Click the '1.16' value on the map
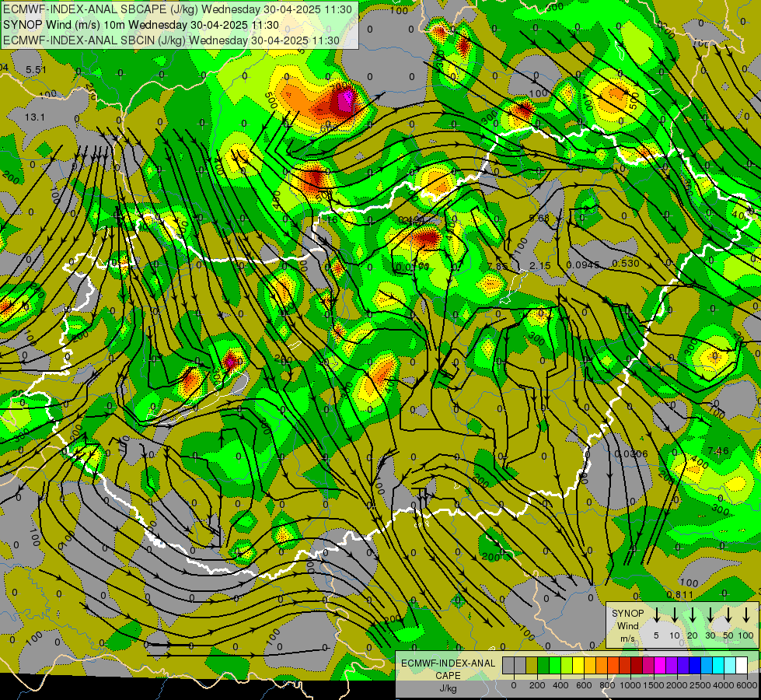Screen dimensions: 761x700 [x=328, y=219]
